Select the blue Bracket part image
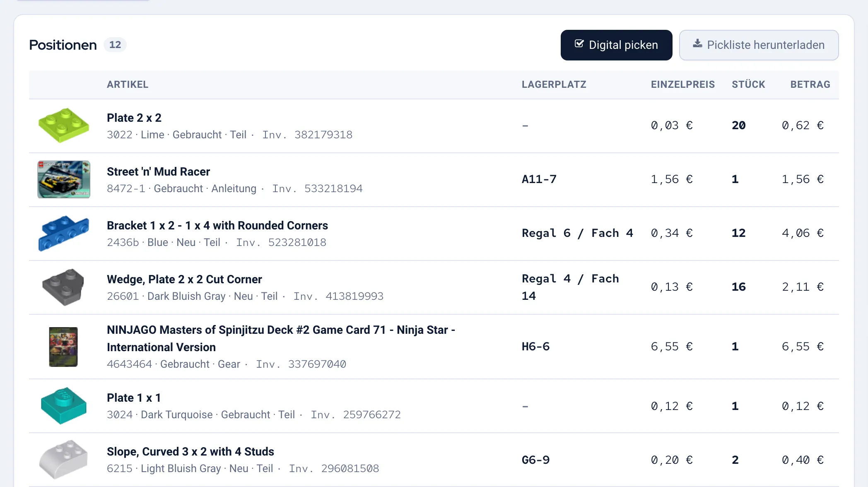868x487 pixels. 64,233
